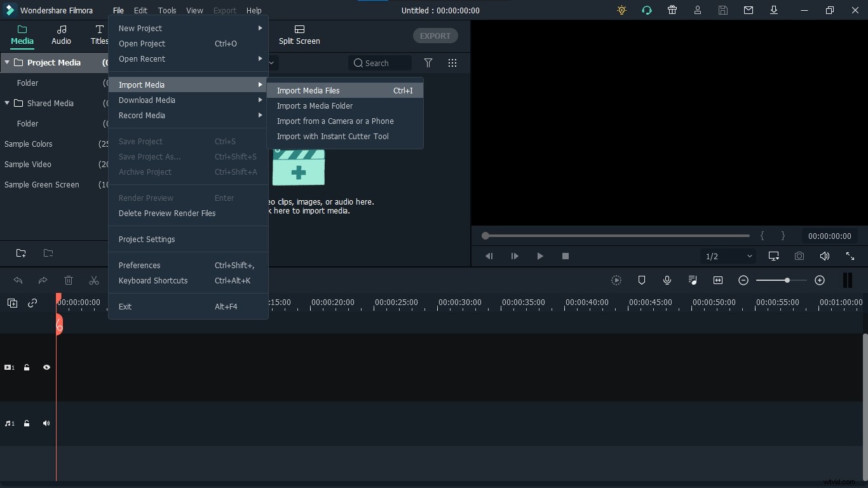868x488 pixels.
Task: Open the gift box icon in the title bar
Action: (672, 10)
